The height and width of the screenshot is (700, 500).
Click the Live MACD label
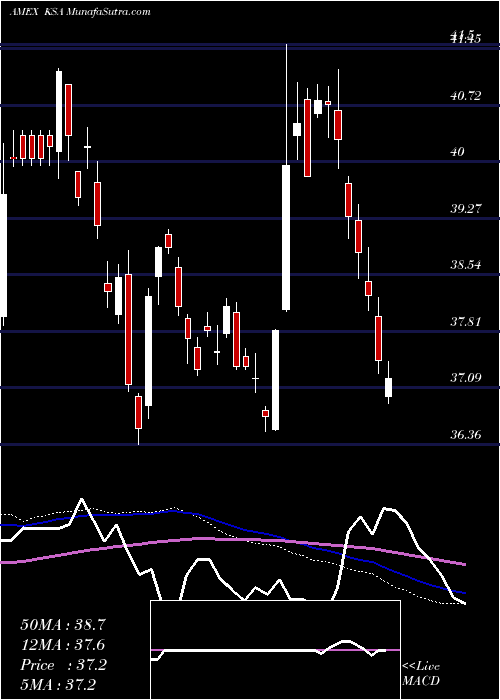click(421, 674)
